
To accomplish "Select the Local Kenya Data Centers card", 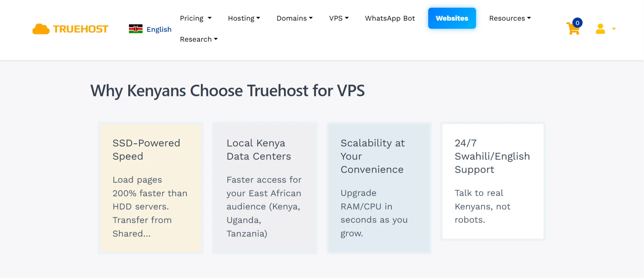I will point(265,188).
